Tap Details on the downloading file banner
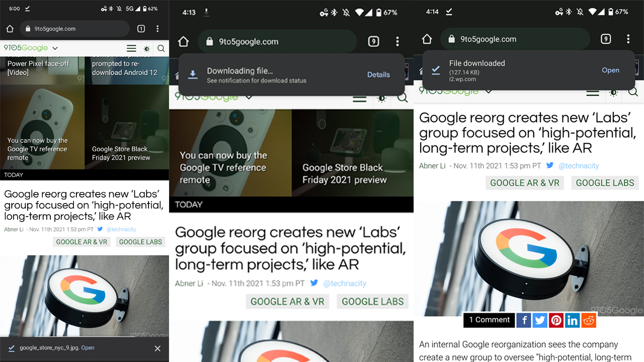This screenshot has width=644, height=362. pyautogui.click(x=378, y=74)
